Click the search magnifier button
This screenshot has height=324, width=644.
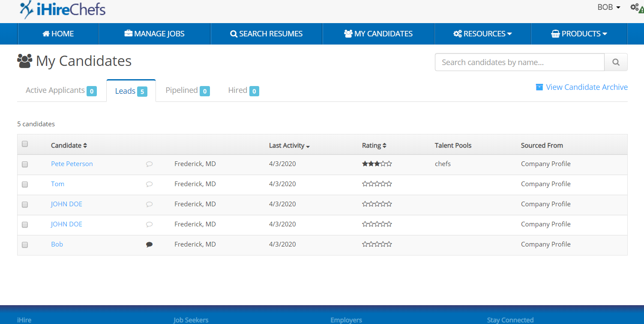(x=616, y=62)
